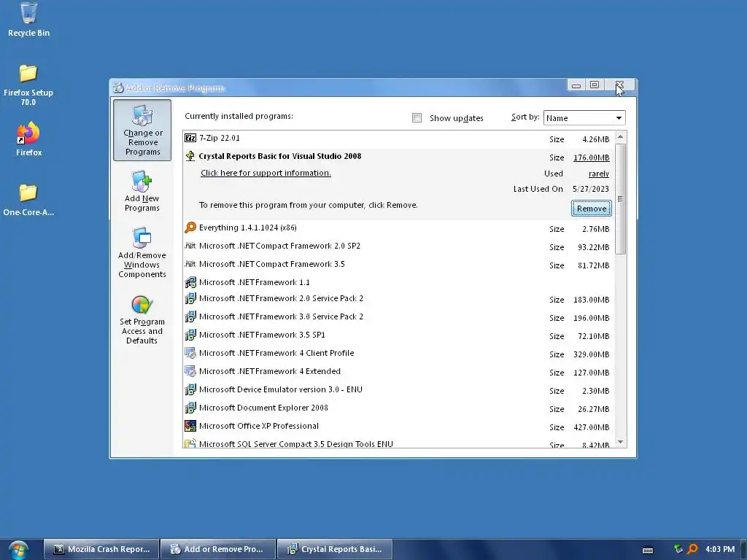Open Add New Programs in sidebar
This screenshot has height=560, width=747.
tap(142, 191)
